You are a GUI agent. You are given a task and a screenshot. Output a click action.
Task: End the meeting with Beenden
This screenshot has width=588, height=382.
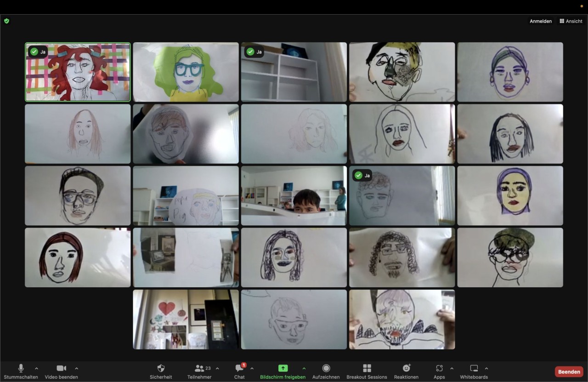click(569, 371)
